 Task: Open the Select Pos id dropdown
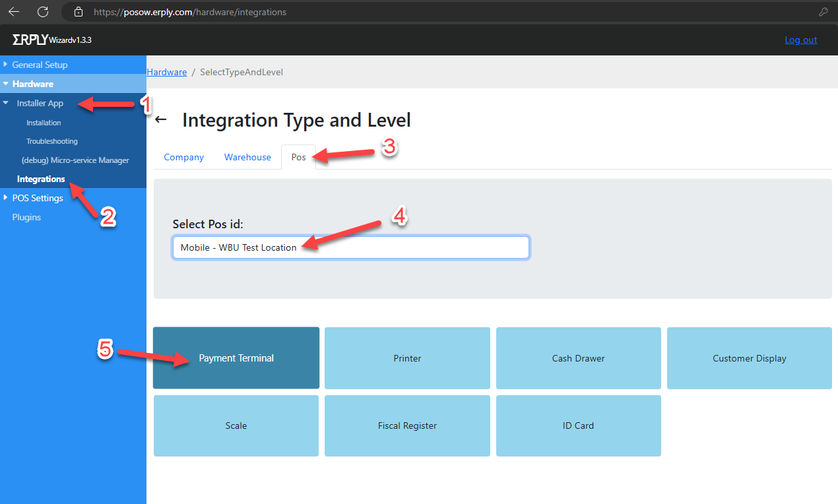pyautogui.click(x=351, y=247)
